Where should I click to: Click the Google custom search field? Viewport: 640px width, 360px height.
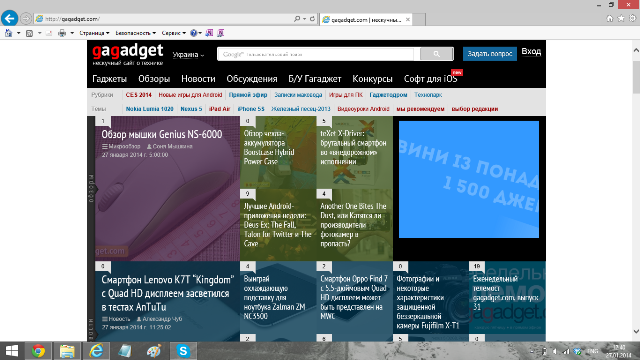tap(316, 54)
